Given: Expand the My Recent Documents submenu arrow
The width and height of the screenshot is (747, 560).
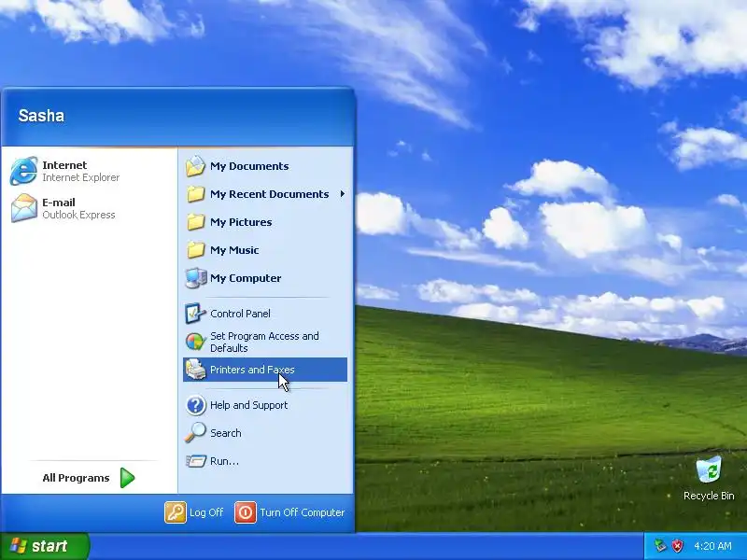Looking at the screenshot, I should (x=342, y=194).
